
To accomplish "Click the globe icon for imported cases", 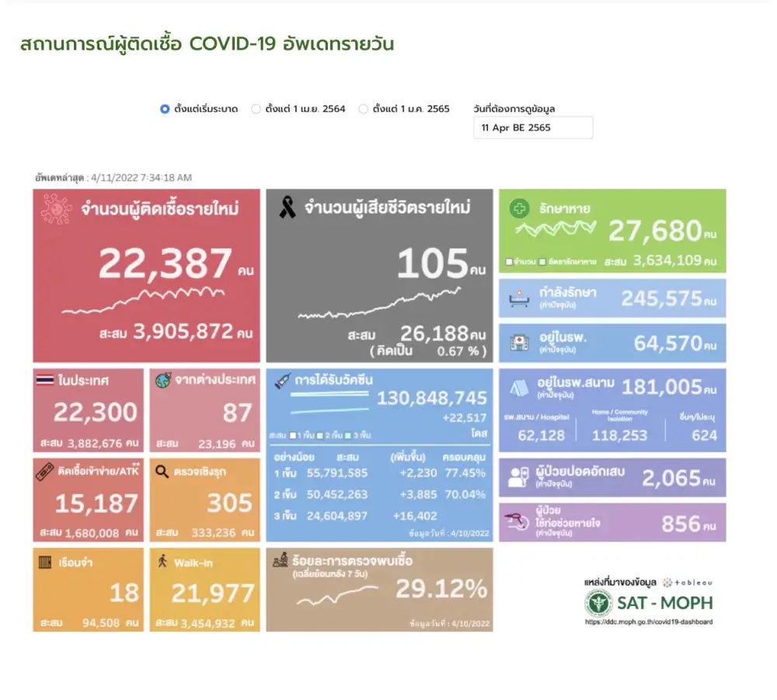I will tap(162, 381).
